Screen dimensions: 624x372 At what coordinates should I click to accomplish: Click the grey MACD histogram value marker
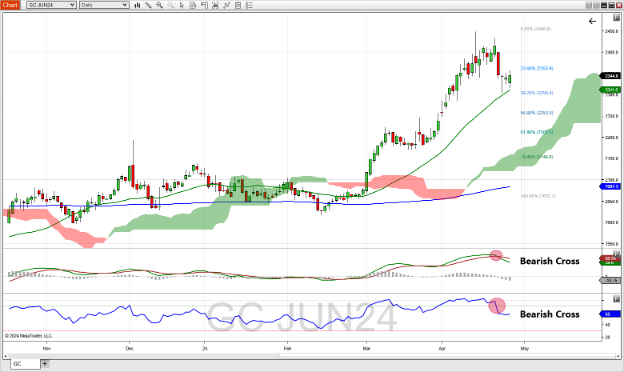coord(610,281)
